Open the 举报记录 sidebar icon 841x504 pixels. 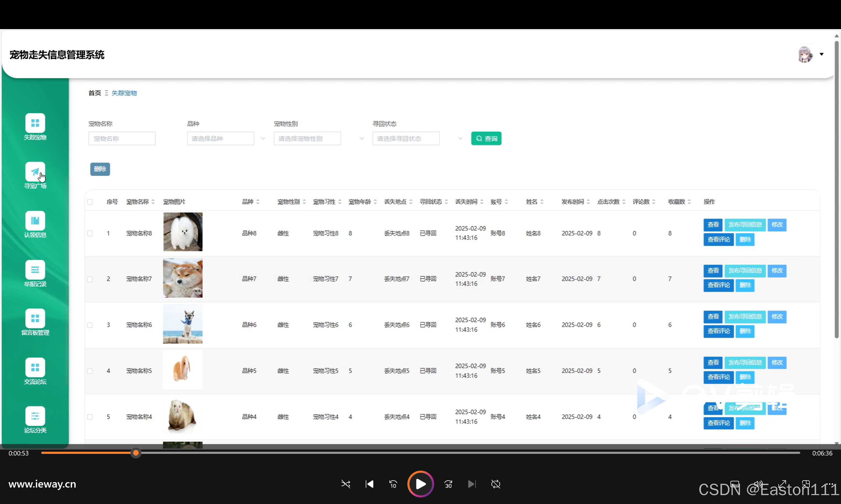pos(35,270)
